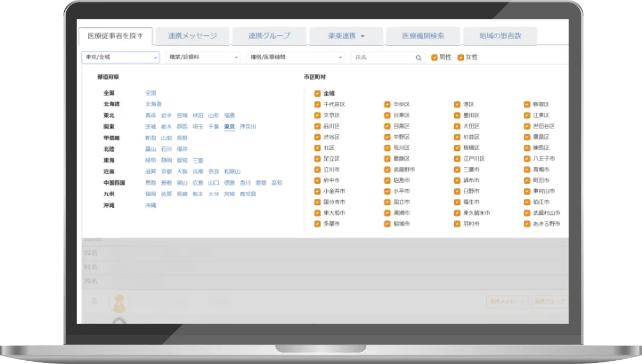
Task: Click the orange user avatar in the results list
Action: coord(119,302)
